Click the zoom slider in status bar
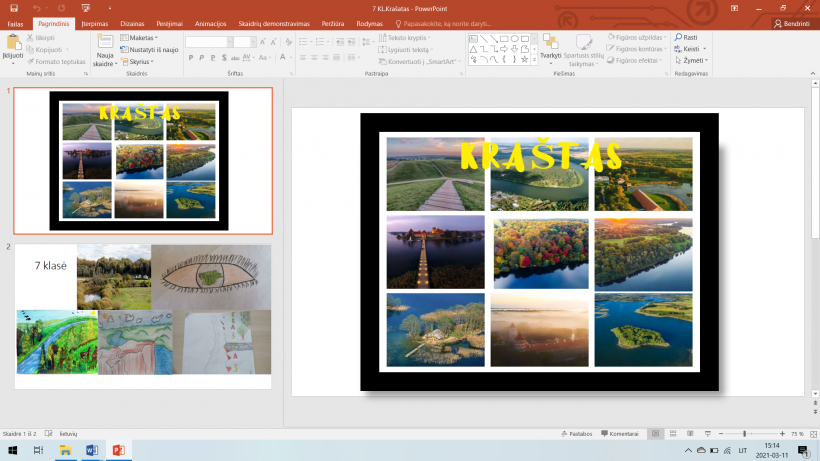The image size is (820, 461). [745, 434]
